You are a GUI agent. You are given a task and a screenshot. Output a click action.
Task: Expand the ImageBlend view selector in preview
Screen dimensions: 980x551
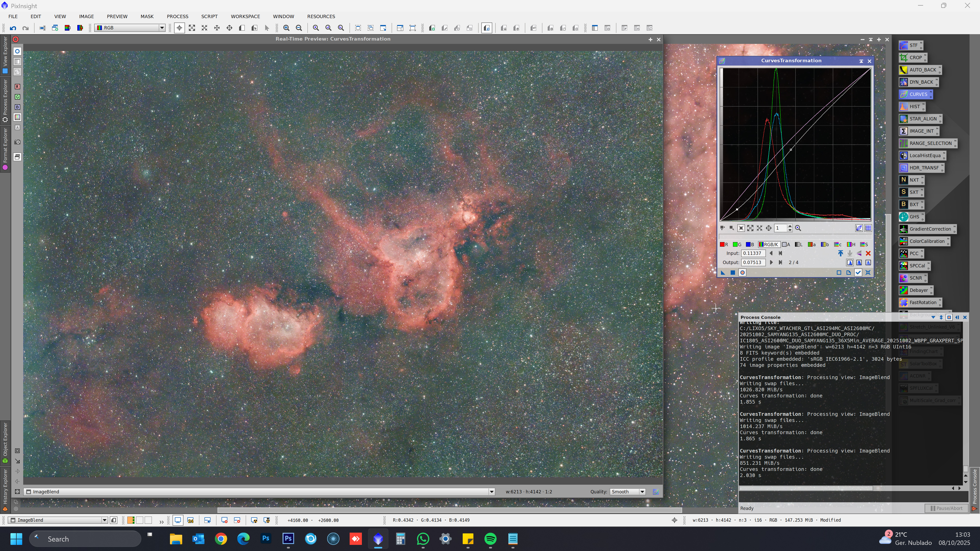pos(492,492)
